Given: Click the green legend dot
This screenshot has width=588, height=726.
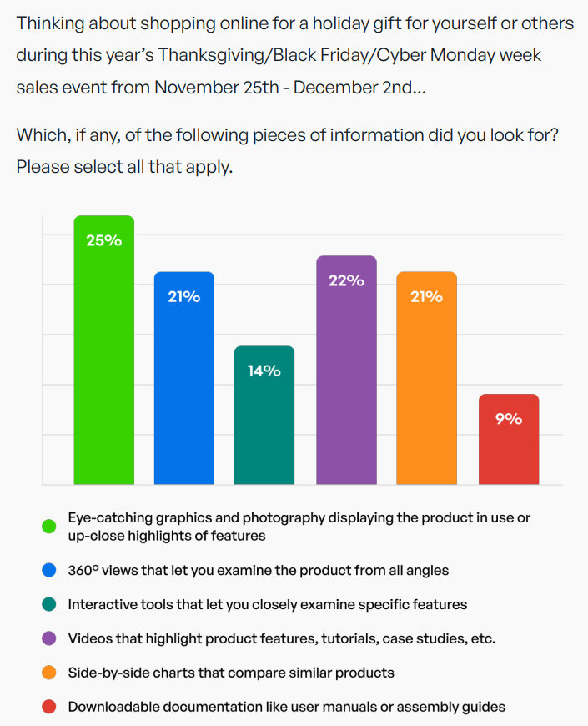Looking at the screenshot, I should [x=49, y=527].
